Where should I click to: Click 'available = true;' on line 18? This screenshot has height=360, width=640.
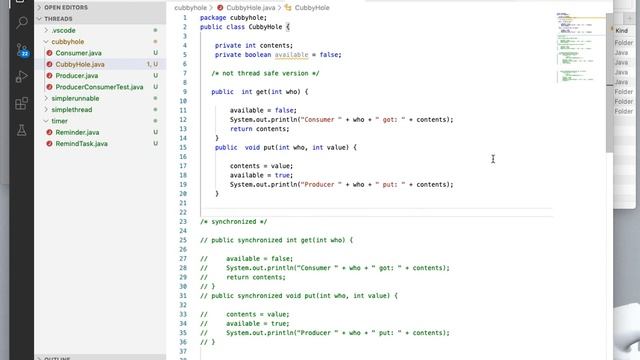(261, 176)
